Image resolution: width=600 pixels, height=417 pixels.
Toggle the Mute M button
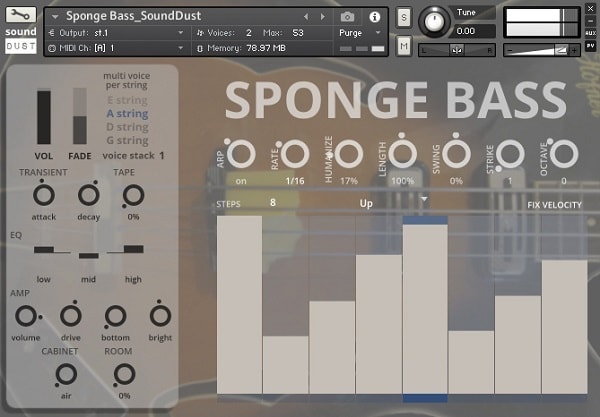[404, 46]
